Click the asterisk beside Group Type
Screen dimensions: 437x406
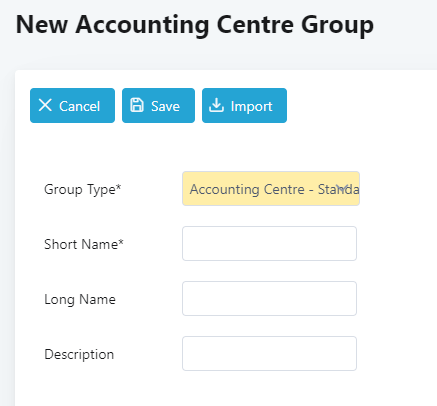point(119,187)
